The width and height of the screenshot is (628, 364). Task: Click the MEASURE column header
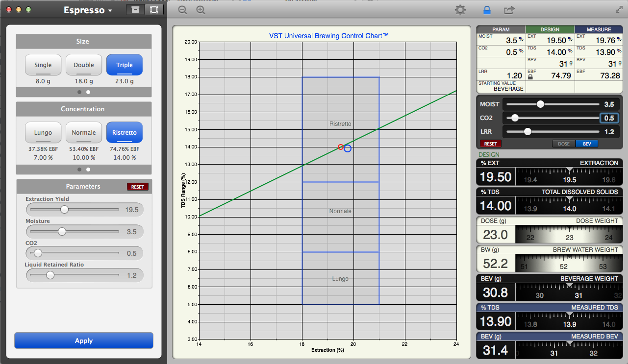coord(599,29)
